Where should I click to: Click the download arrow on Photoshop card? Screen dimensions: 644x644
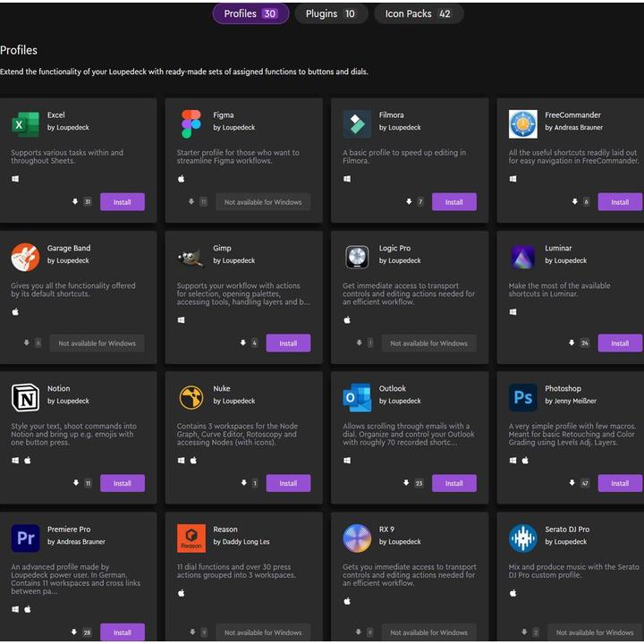tap(572, 483)
